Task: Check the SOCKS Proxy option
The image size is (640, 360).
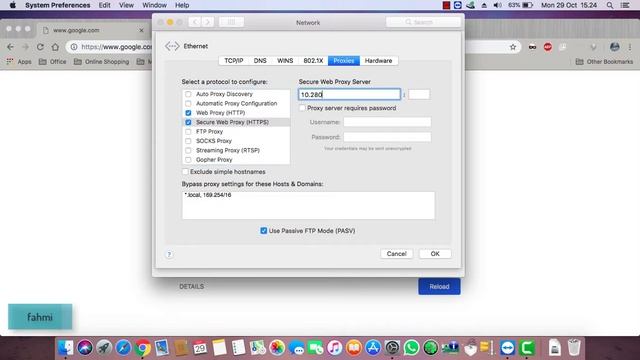Action: coord(188,141)
